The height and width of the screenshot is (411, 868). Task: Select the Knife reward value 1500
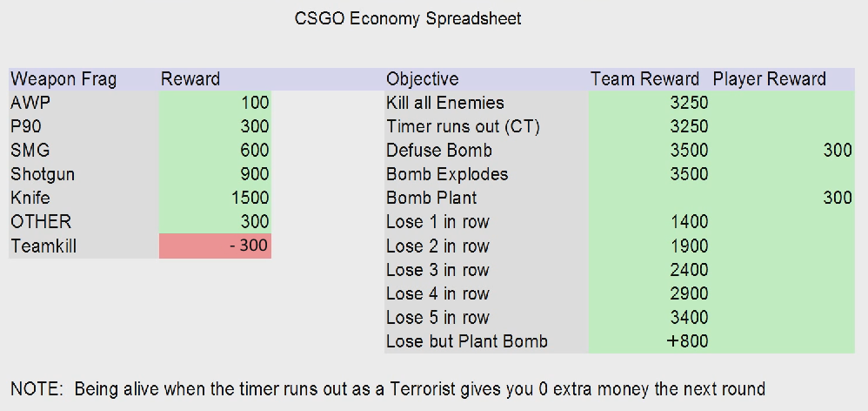point(215,198)
